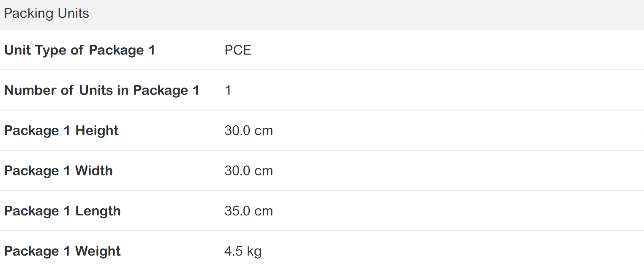
Task: Click the Package 1 Width label
Action: pyautogui.click(x=58, y=171)
